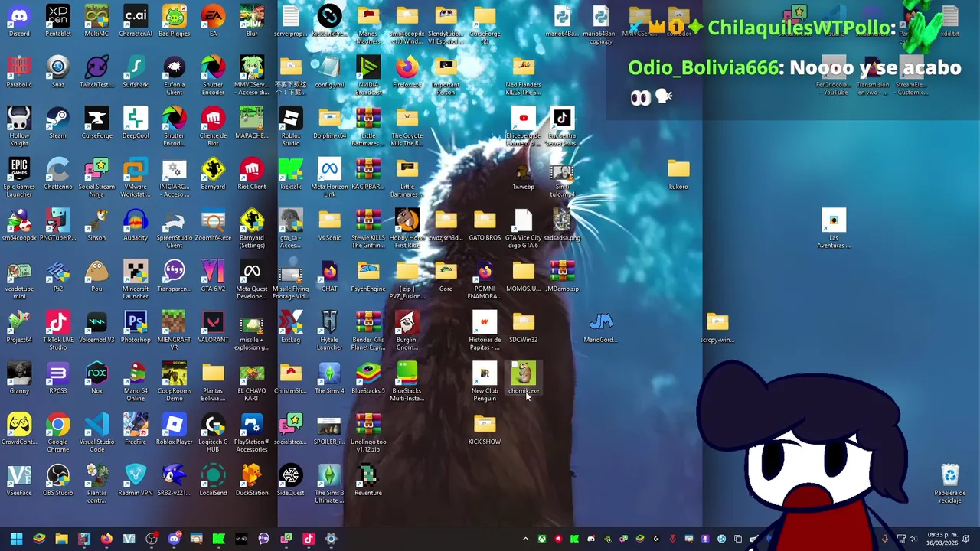Select the chomik.exe desktop file
Image resolution: width=980 pixels, height=551 pixels.
click(524, 378)
